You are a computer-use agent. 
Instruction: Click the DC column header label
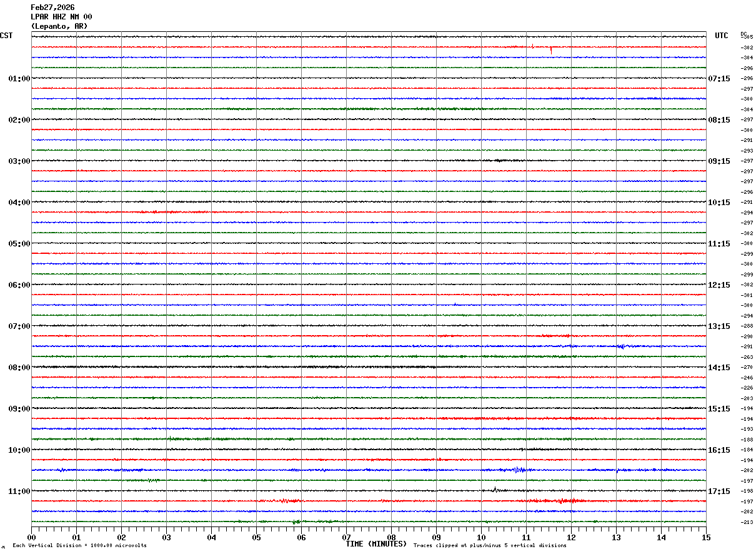pyautogui.click(x=744, y=34)
